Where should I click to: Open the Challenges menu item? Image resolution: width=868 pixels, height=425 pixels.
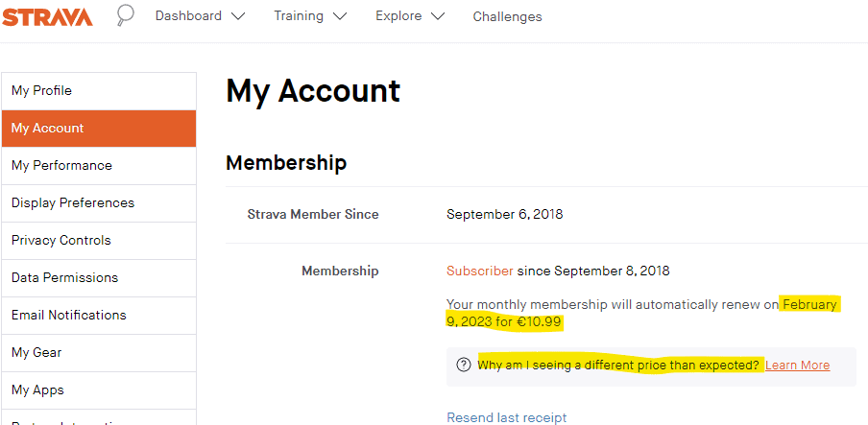click(507, 16)
